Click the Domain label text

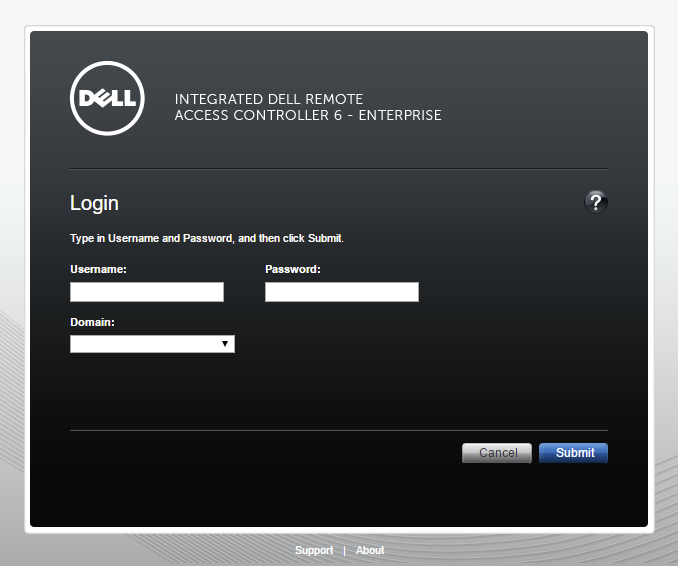click(x=92, y=322)
